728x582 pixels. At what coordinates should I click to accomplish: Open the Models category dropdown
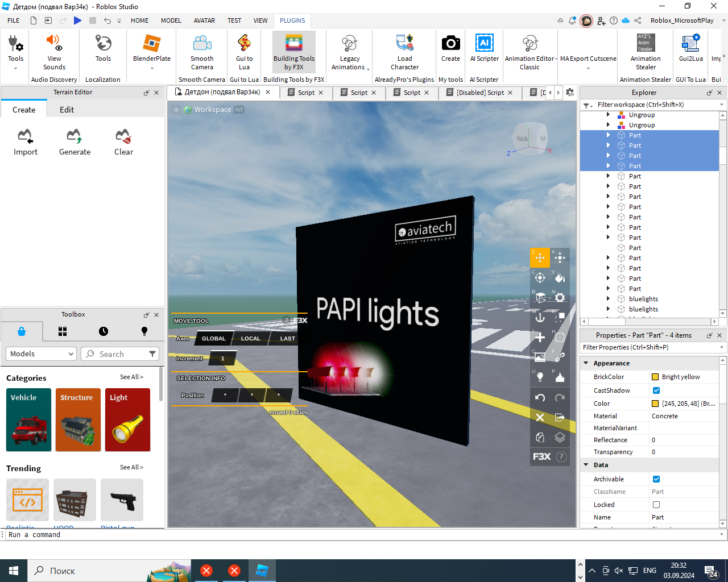tap(41, 354)
